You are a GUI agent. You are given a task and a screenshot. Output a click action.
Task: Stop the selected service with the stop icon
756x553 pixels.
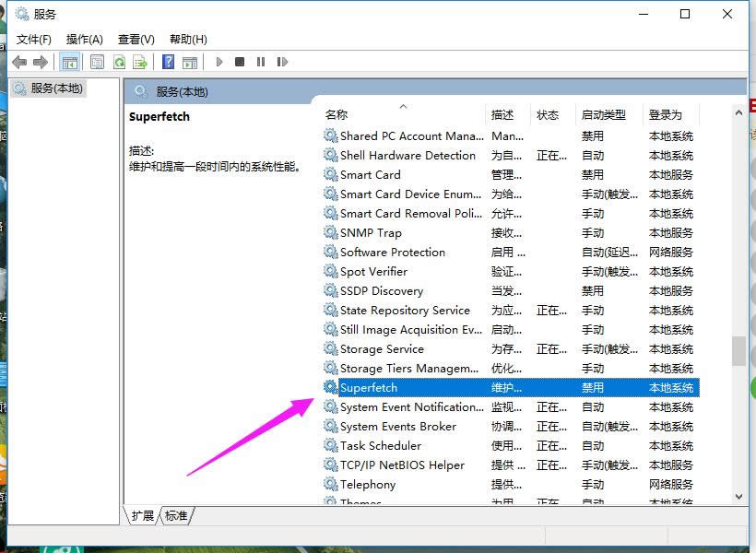click(x=240, y=61)
